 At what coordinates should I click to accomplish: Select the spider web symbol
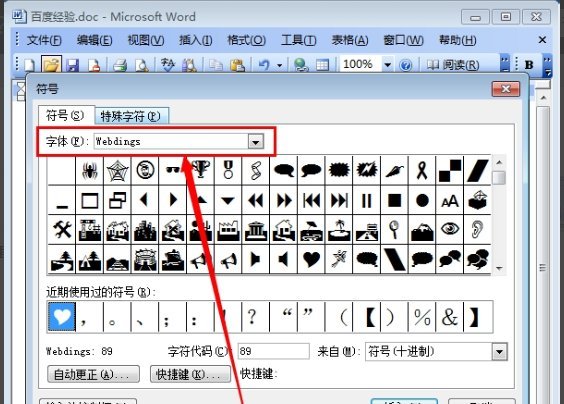118,170
